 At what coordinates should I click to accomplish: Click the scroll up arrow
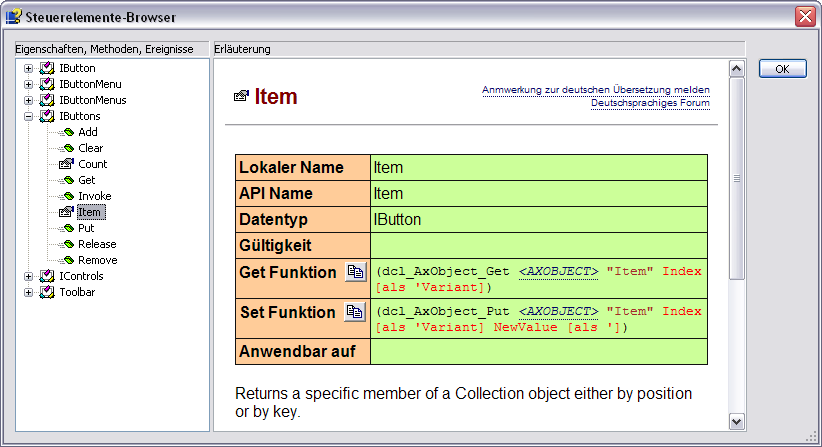[x=737, y=69]
